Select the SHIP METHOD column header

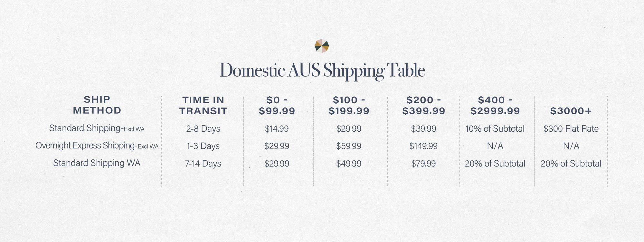97,105
